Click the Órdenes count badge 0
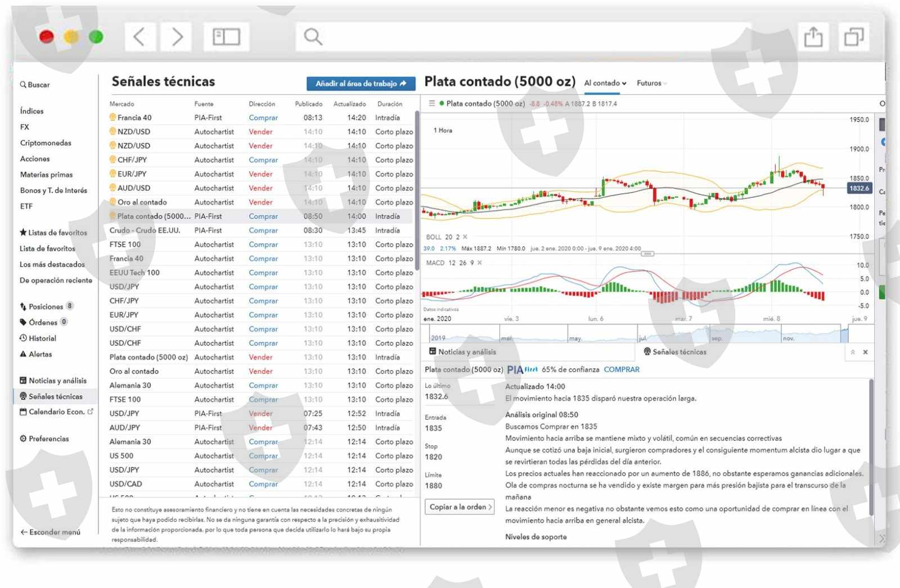Image resolution: width=900 pixels, height=588 pixels. 64,322
